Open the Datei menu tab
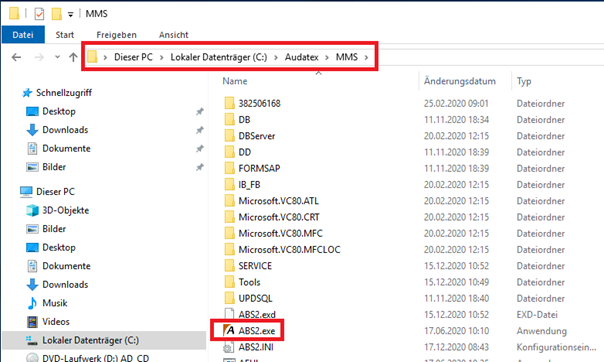 [x=23, y=35]
